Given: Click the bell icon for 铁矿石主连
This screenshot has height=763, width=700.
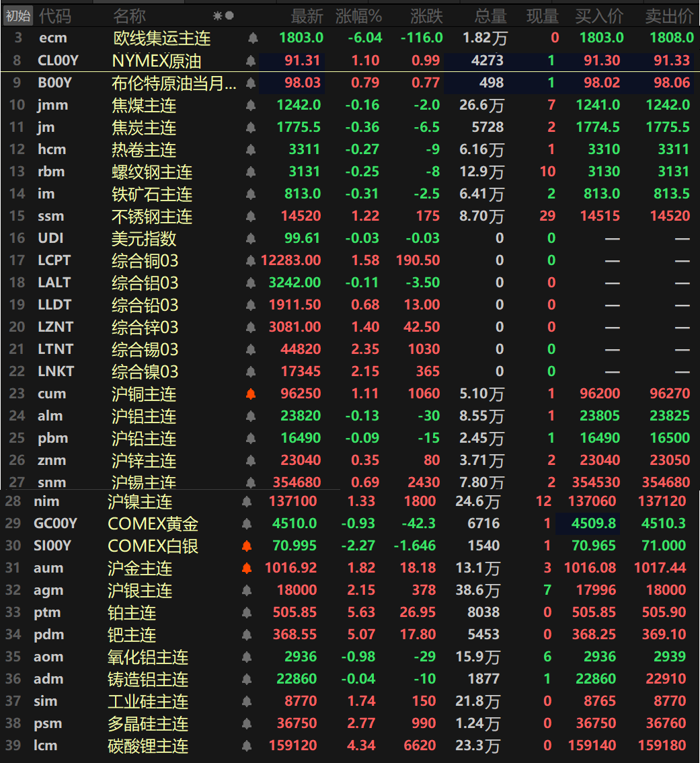Looking at the screenshot, I should (x=250, y=194).
